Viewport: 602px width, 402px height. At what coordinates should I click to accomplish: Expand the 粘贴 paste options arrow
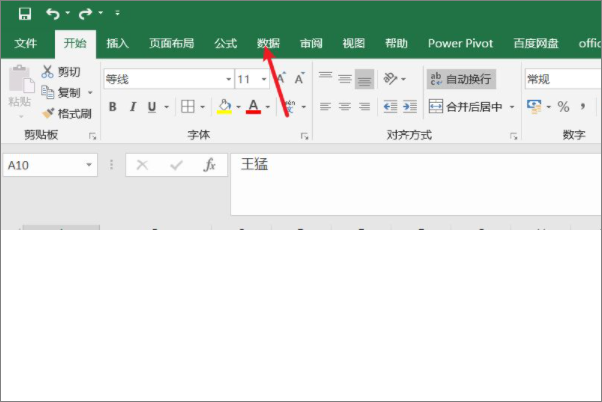pyautogui.click(x=21, y=116)
